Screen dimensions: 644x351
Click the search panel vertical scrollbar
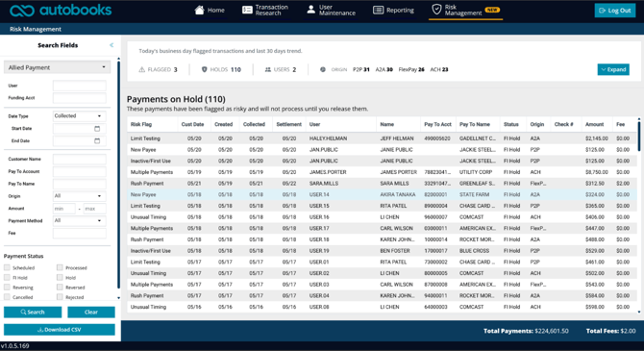coord(118,175)
